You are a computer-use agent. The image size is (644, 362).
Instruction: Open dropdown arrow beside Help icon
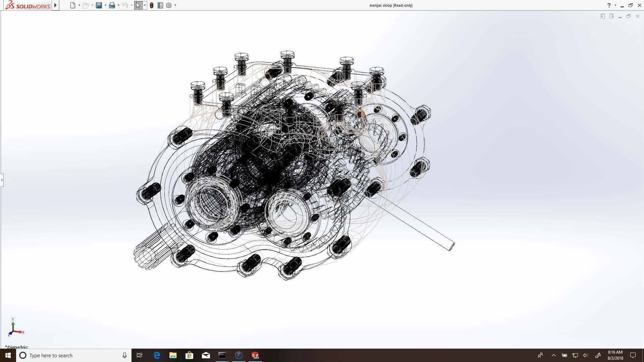click(x=615, y=5)
